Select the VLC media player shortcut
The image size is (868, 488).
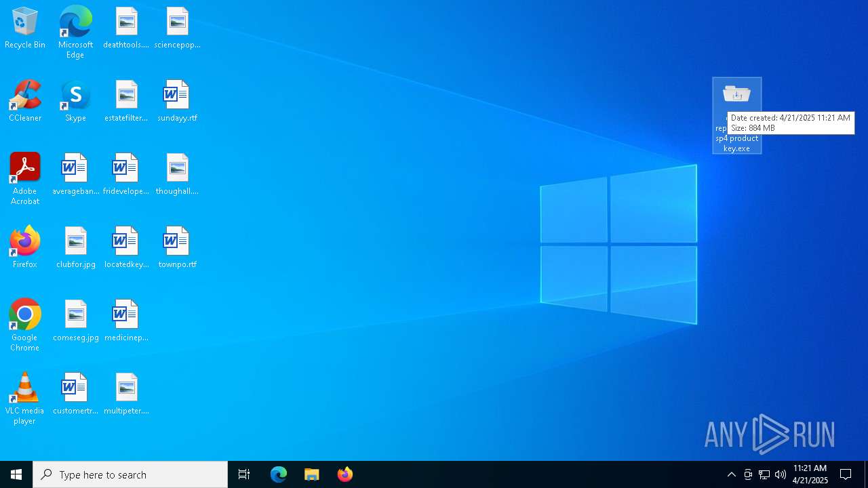pyautogui.click(x=25, y=399)
